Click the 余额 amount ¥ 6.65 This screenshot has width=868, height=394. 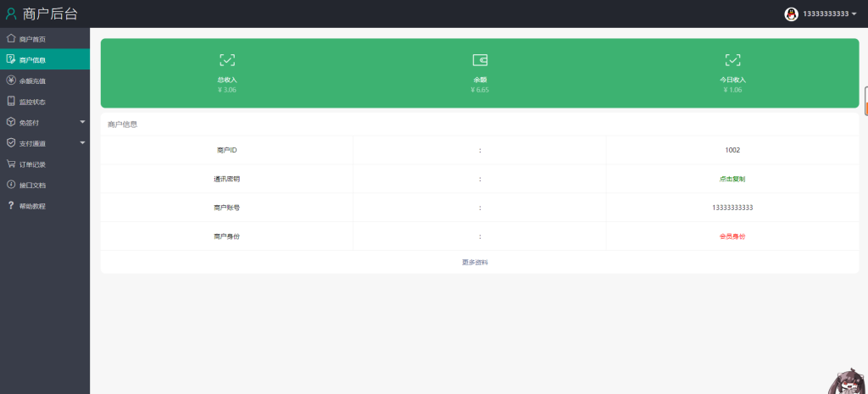point(480,90)
